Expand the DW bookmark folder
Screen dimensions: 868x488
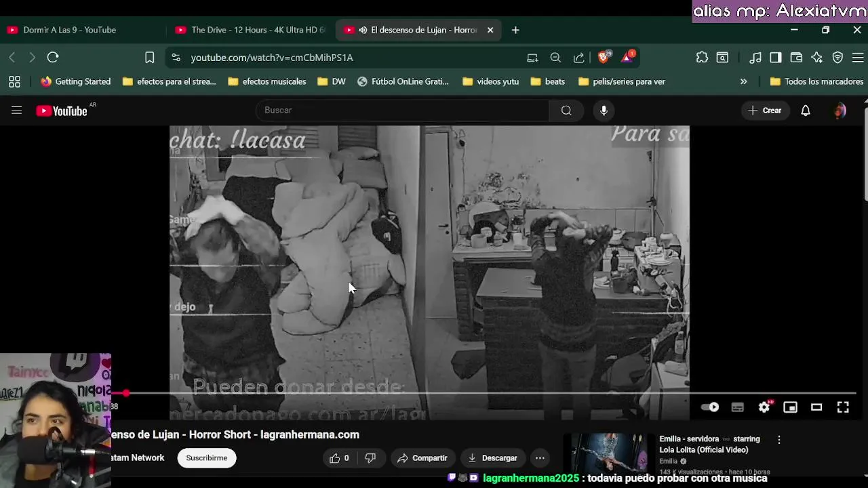click(331, 81)
